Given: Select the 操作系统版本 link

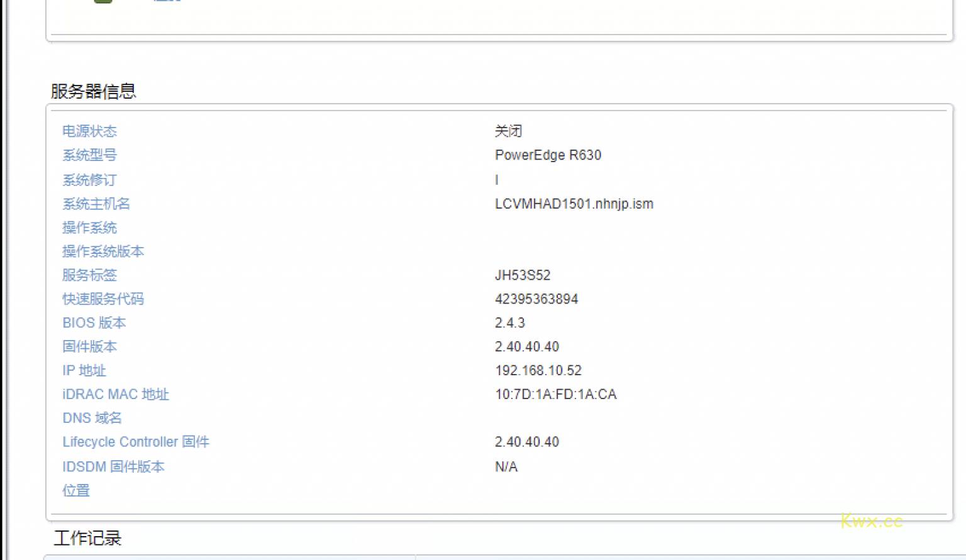Looking at the screenshot, I should pos(103,251).
